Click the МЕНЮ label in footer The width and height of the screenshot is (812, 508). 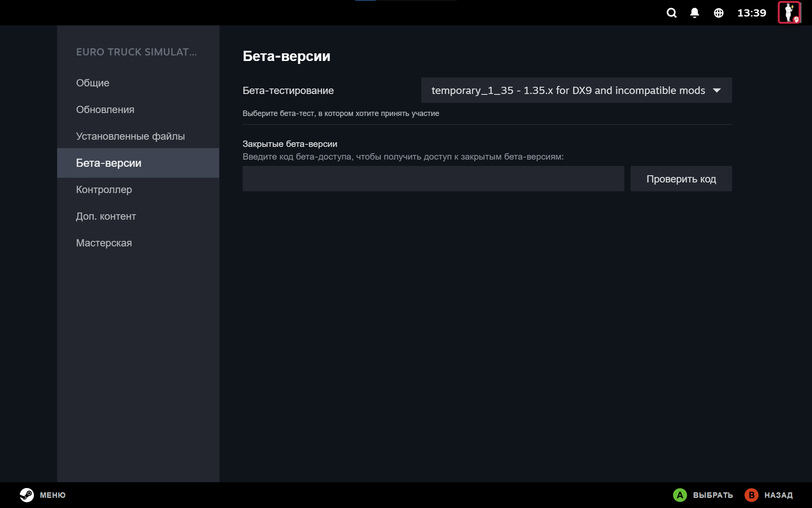pos(53,495)
